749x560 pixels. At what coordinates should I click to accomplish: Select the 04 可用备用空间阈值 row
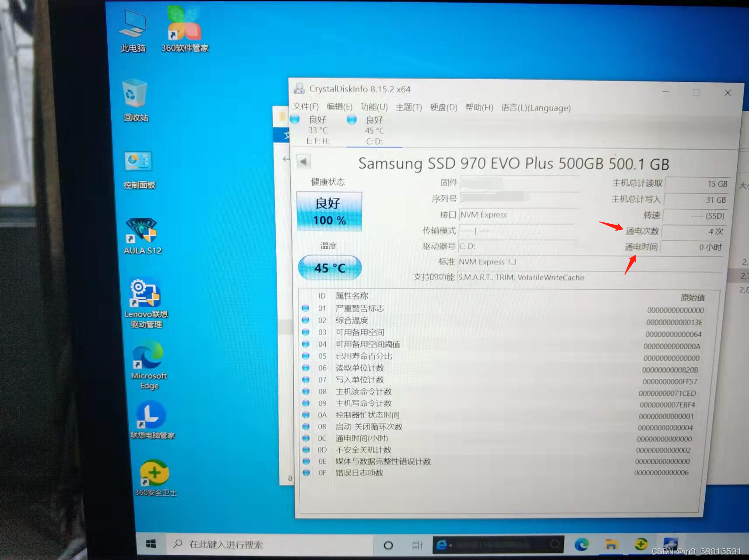pos(502,345)
